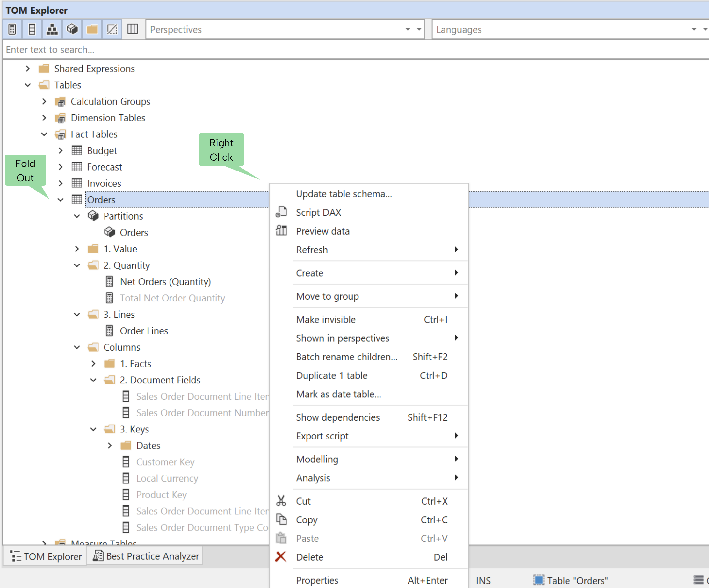The width and height of the screenshot is (709, 588).
Task: Switch to Best Practice Analyzer tab
Action: [x=146, y=556]
